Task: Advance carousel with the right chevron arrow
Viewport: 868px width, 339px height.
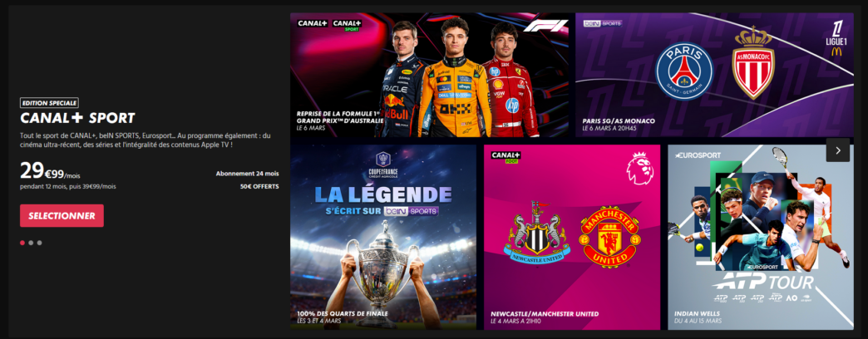Action: [x=837, y=150]
